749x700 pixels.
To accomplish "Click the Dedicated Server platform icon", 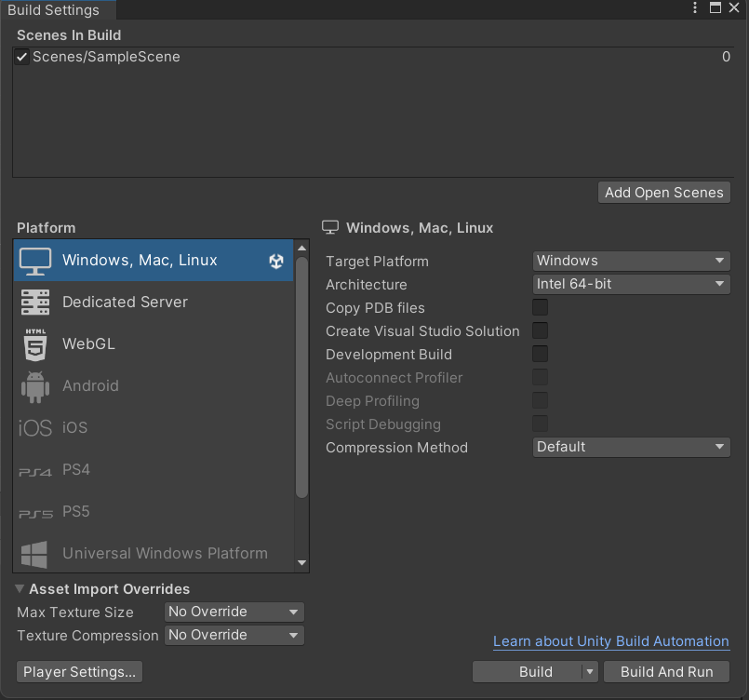I will click(x=33, y=302).
